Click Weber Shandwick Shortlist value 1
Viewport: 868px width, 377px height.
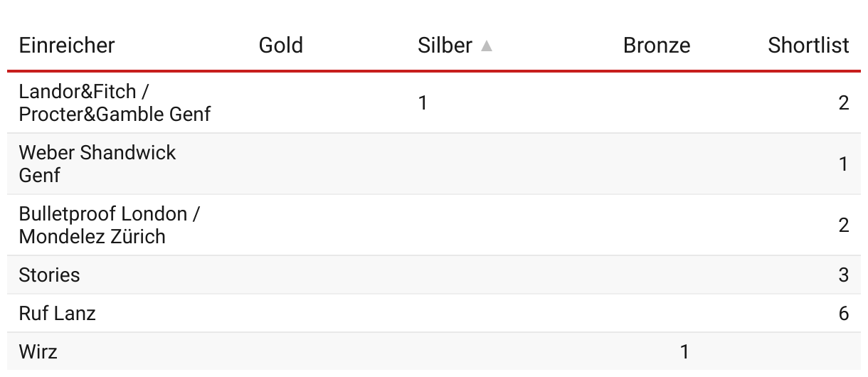pyautogui.click(x=843, y=164)
